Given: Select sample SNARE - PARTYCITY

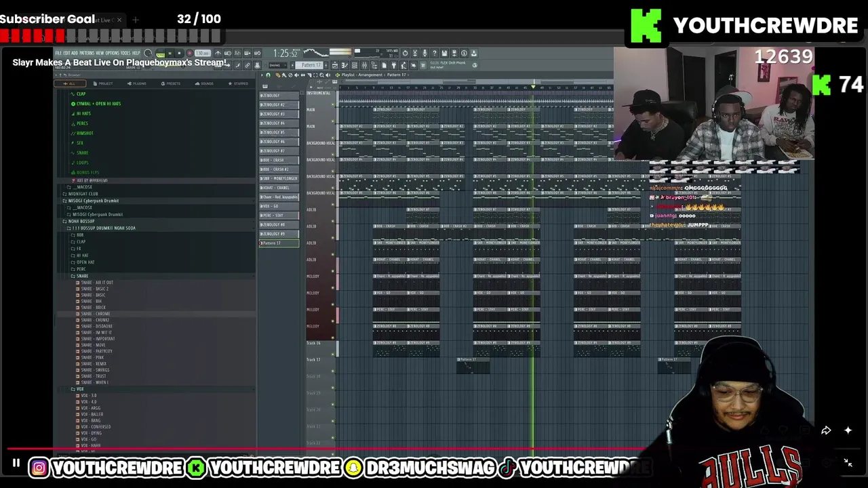Looking at the screenshot, I should tap(95, 351).
